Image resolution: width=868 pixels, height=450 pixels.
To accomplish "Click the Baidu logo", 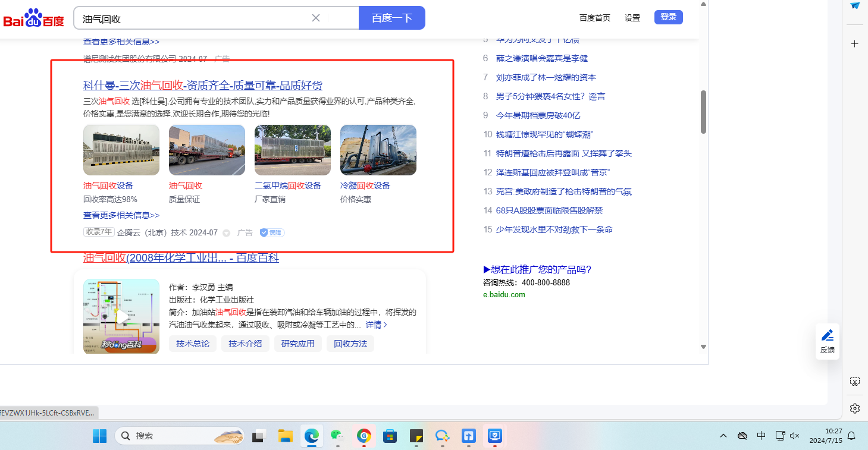I will click(x=33, y=18).
